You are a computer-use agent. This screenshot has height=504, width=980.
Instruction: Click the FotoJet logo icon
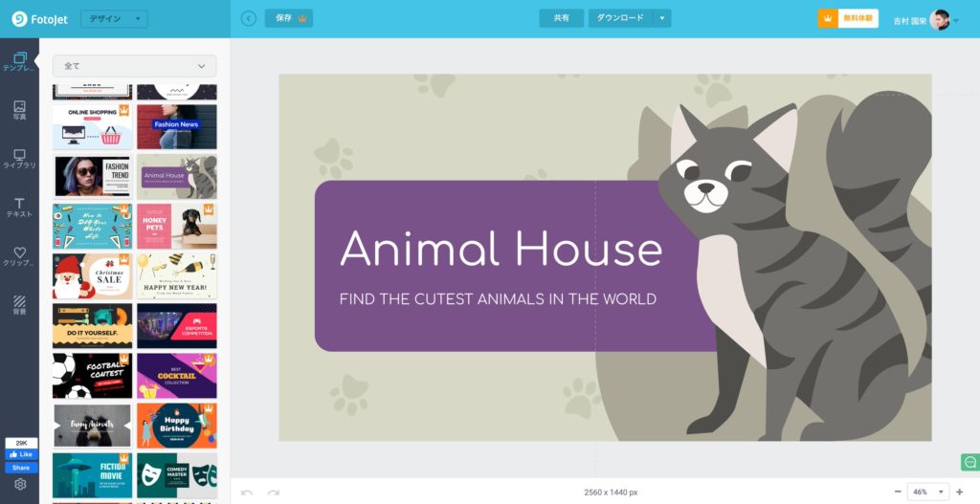tap(18, 18)
